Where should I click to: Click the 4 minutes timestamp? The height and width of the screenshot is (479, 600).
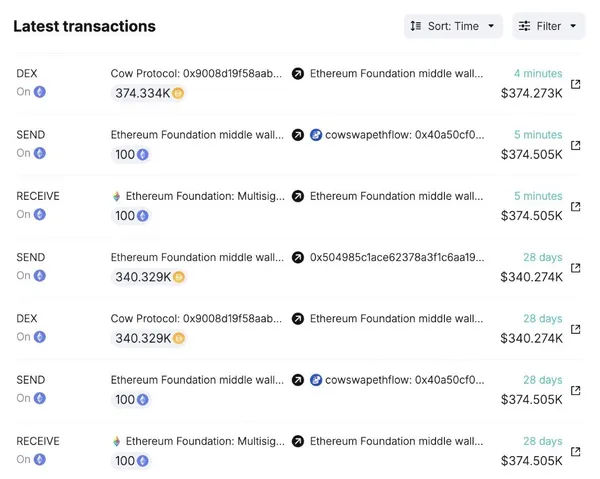[538, 74]
